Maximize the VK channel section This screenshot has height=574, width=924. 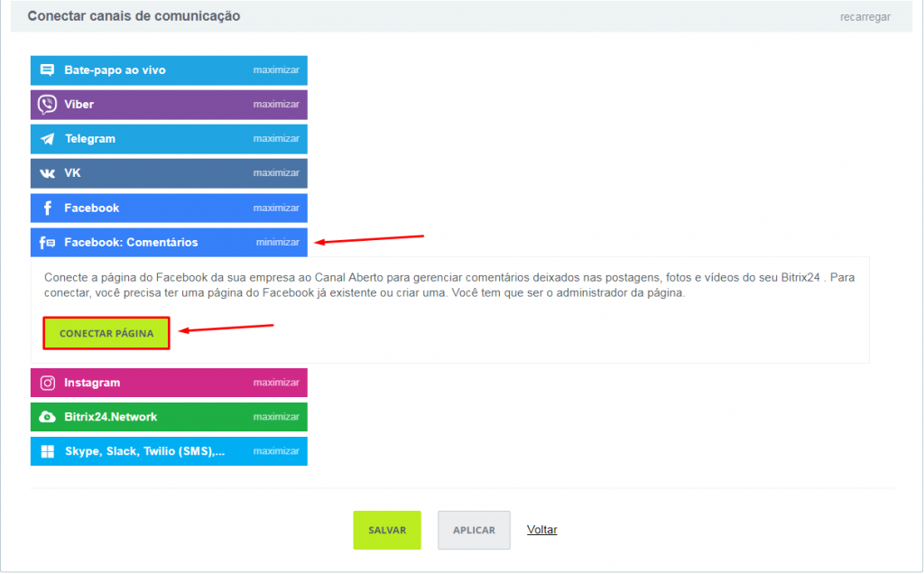pyautogui.click(x=276, y=172)
